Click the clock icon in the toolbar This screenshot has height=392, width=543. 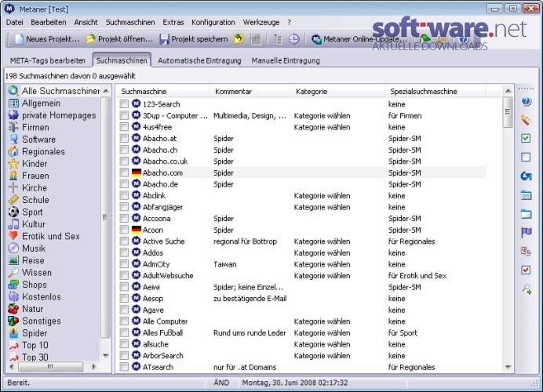[x=294, y=39]
